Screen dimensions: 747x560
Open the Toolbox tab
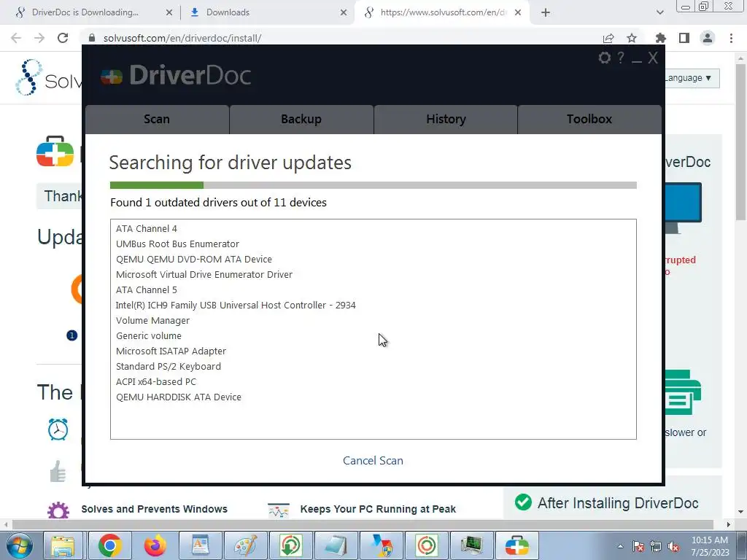[589, 120]
